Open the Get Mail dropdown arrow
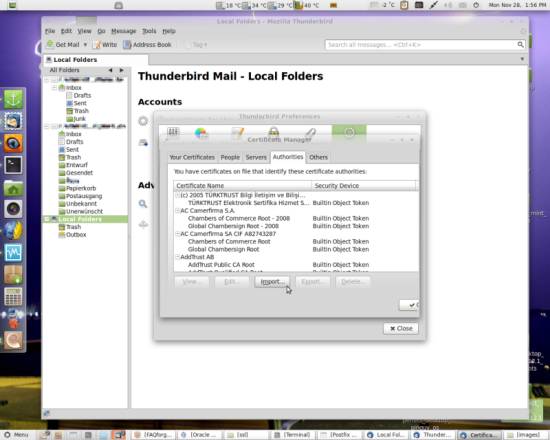 coord(85,45)
